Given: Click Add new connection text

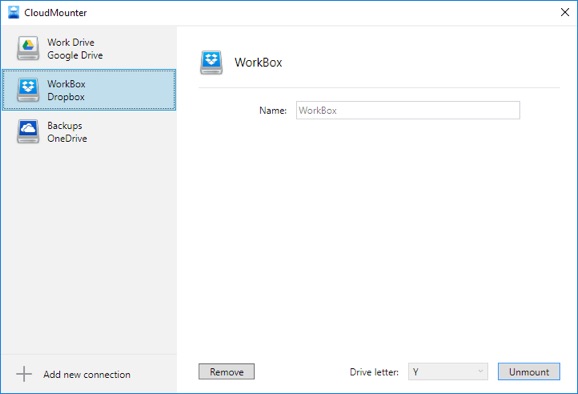Looking at the screenshot, I should 87,374.
